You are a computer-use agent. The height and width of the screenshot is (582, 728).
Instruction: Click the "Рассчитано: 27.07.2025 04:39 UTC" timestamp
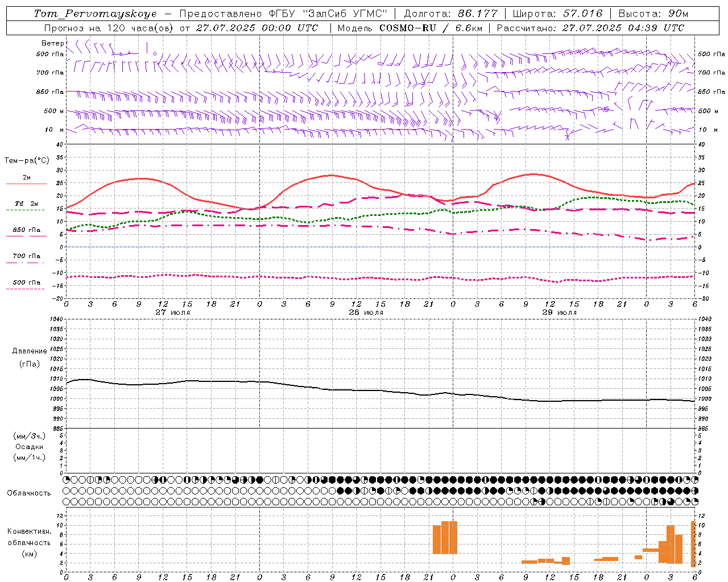(590, 28)
